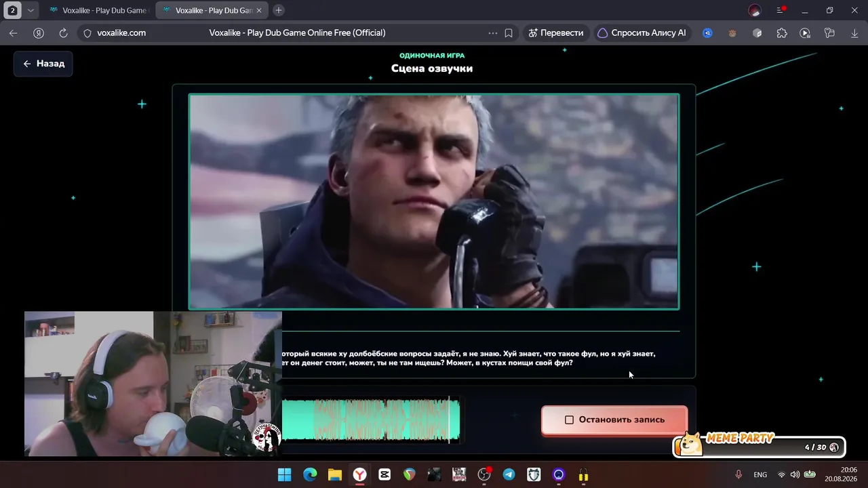Open the battery status in tray

point(810,474)
